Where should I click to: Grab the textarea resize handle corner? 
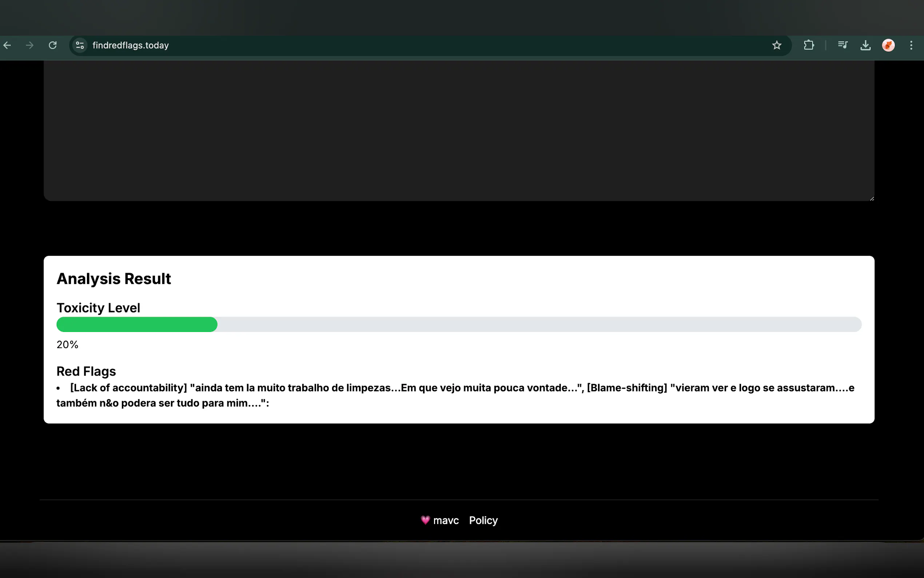[x=872, y=198]
